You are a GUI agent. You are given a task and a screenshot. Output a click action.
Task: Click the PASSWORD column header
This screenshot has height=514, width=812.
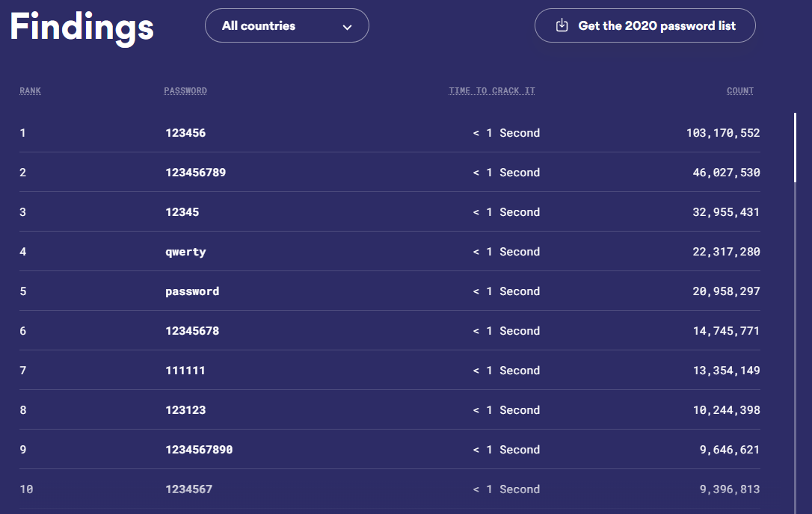[x=185, y=91]
